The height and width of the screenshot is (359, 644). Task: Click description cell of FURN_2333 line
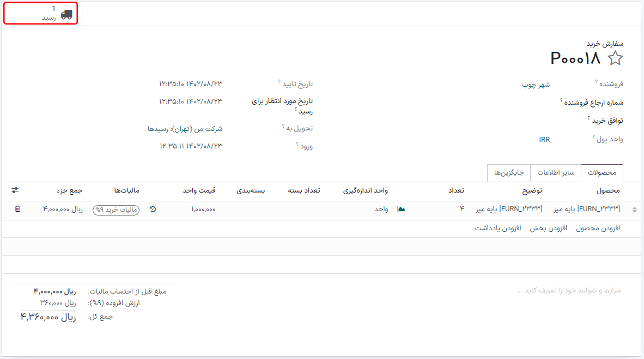(x=508, y=210)
